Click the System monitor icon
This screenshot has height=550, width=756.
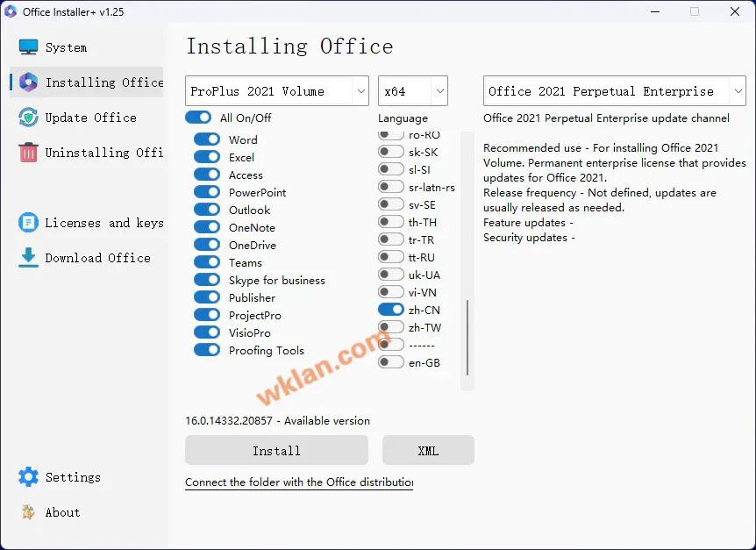pyautogui.click(x=28, y=47)
